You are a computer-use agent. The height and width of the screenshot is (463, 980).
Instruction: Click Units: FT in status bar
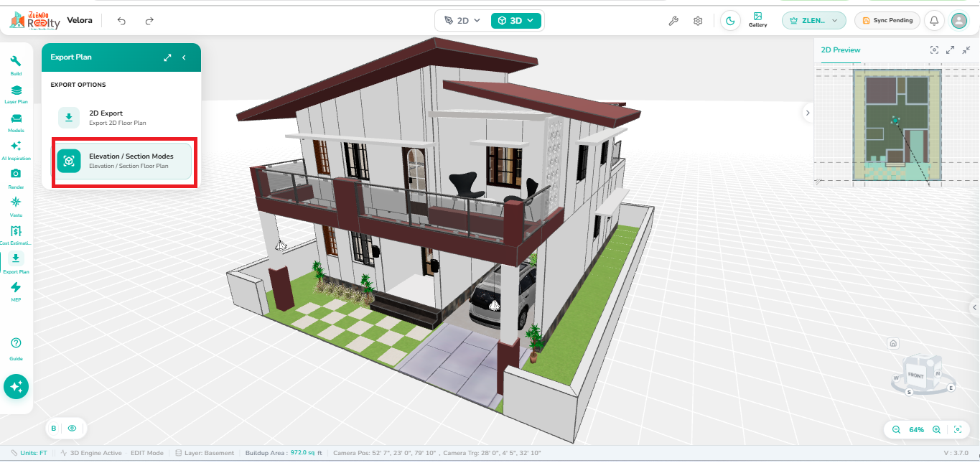click(x=29, y=453)
